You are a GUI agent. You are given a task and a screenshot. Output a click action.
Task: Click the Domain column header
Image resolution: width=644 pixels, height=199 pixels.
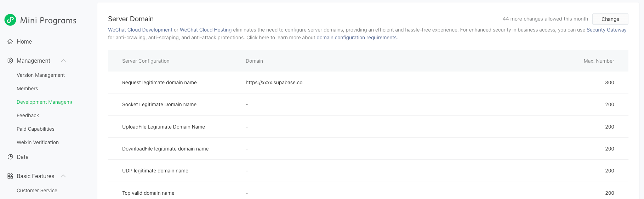254,61
